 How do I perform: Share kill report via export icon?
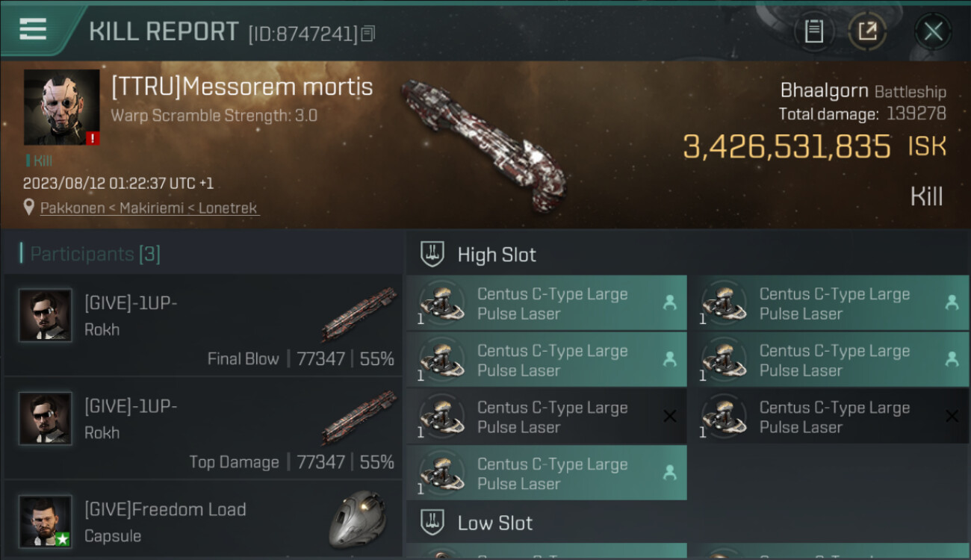pos(867,31)
